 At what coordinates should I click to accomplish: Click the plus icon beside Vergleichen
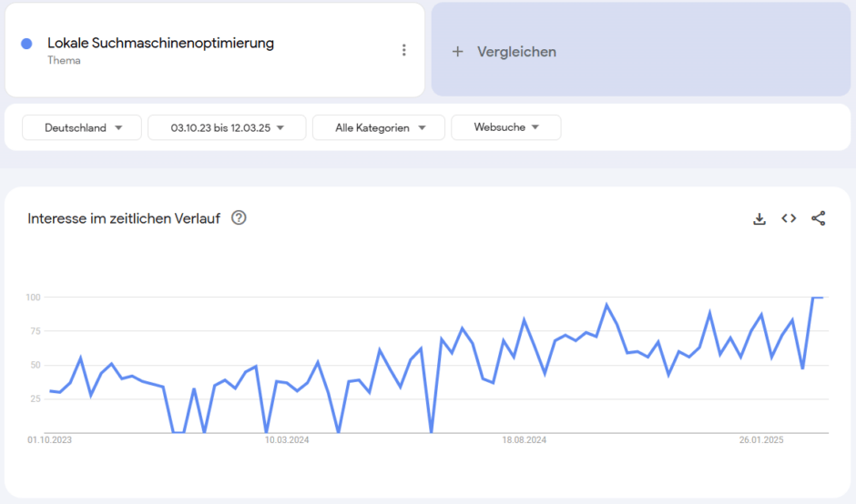(458, 52)
